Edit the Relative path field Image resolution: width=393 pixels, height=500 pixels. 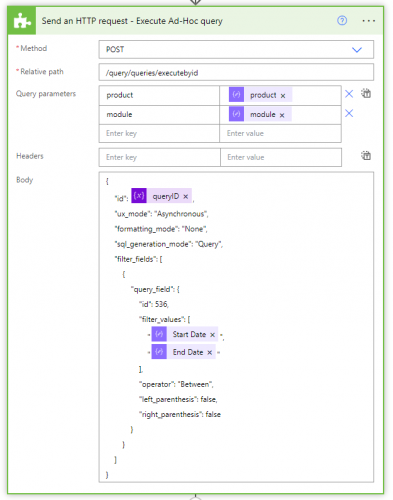[x=236, y=72]
